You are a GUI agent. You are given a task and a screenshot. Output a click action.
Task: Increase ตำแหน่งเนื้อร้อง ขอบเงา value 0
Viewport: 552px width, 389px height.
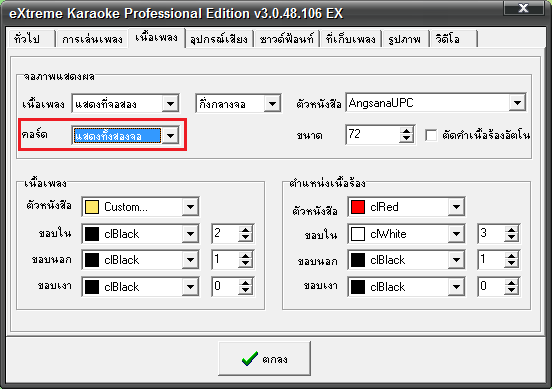click(x=512, y=283)
